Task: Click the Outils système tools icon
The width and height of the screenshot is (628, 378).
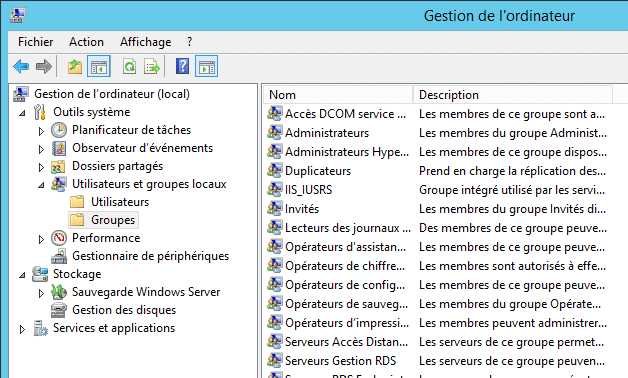Action: (40, 112)
